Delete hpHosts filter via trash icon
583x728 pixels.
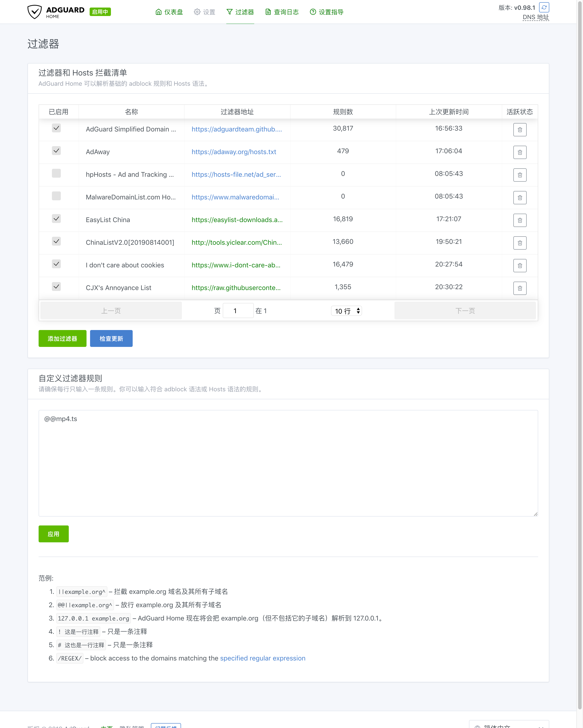point(520,175)
